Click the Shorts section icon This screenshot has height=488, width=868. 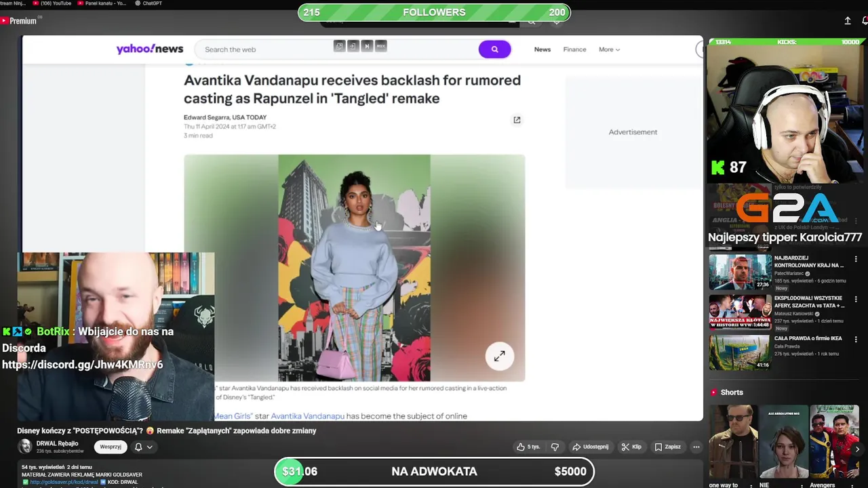713,392
